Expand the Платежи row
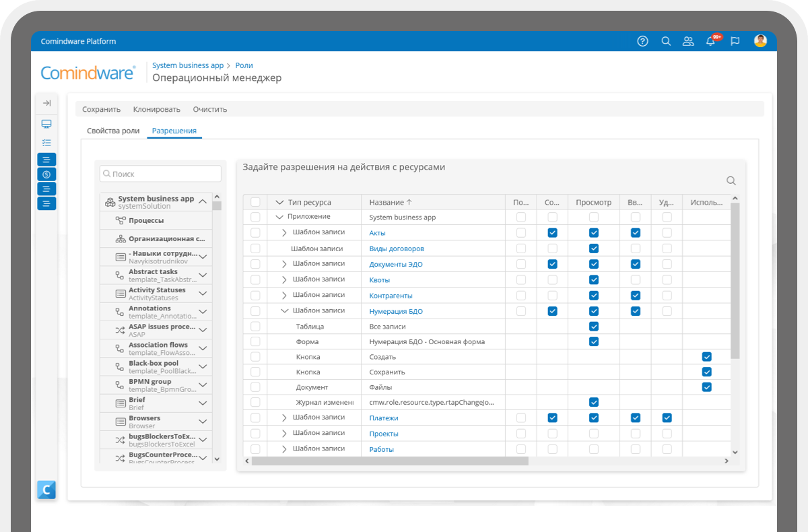Viewport: 808px width, 532px height. pyautogui.click(x=284, y=418)
